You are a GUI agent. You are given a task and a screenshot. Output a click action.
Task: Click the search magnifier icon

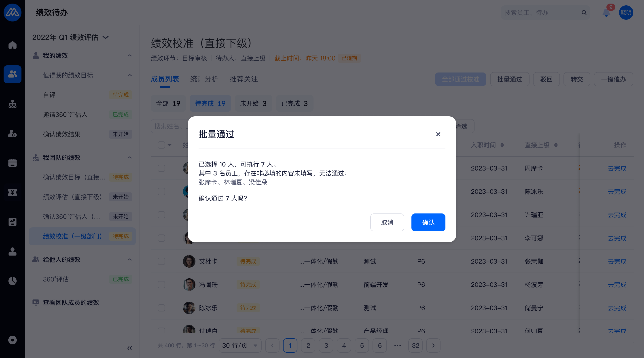tap(584, 13)
